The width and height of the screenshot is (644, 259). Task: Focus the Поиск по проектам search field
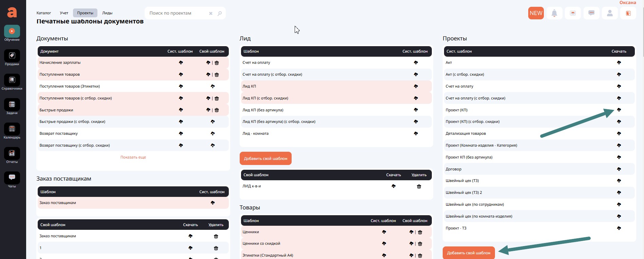click(177, 13)
